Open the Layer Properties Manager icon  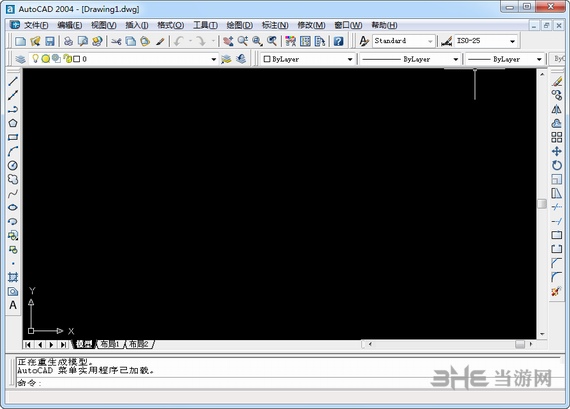point(21,59)
